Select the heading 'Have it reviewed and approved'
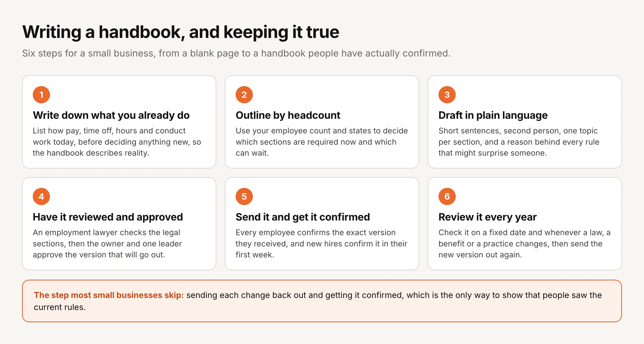Screen dimensions: 644x344 [108, 217]
